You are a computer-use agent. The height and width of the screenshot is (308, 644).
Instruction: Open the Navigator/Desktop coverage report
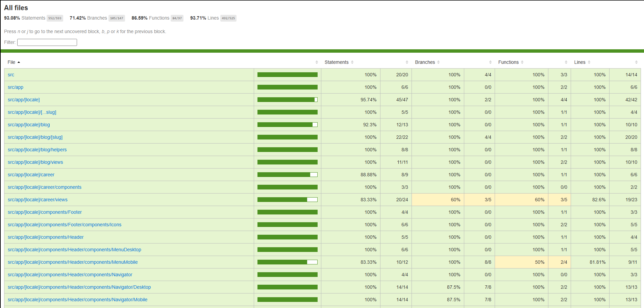(x=79, y=287)
